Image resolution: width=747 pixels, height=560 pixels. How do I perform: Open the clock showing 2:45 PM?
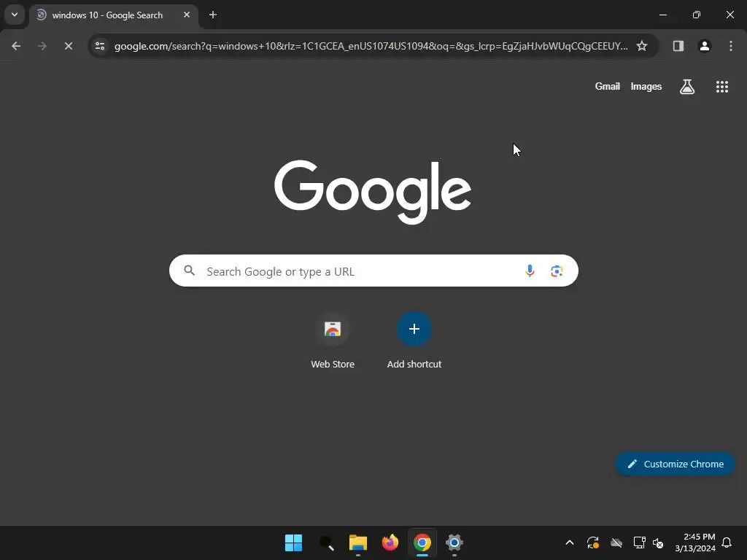[x=695, y=542]
